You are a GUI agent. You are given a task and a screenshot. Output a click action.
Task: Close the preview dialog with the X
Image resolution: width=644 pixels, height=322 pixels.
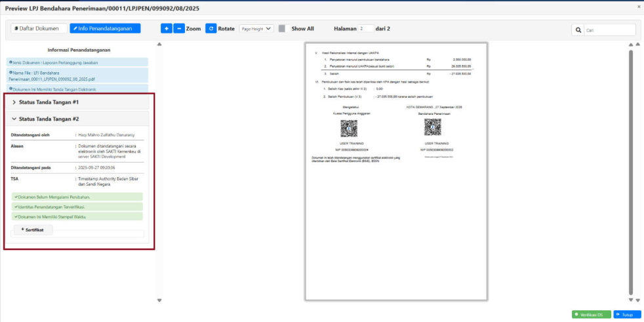pos(639,7)
